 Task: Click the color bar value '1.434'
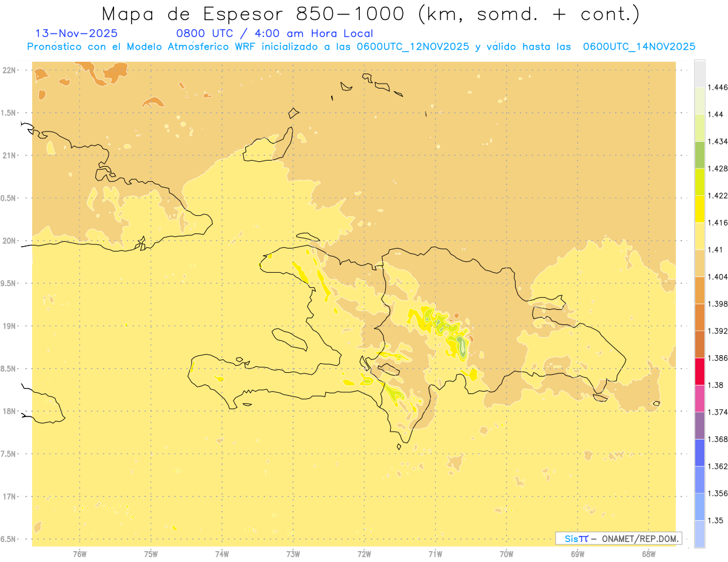point(718,141)
